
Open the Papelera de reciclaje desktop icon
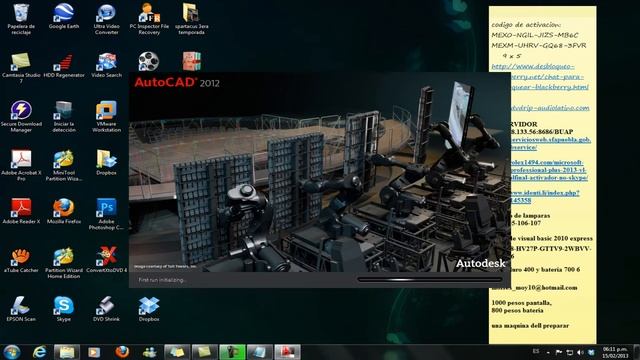coord(21,19)
